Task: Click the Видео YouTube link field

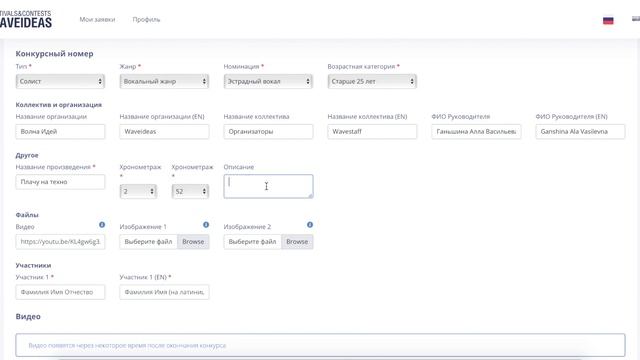Action: pos(60,242)
